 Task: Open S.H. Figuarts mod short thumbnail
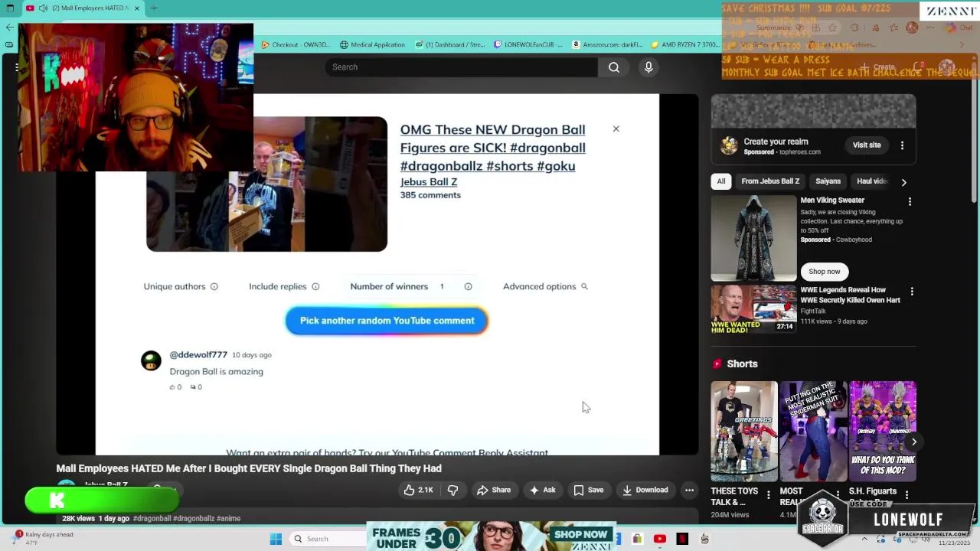pyautogui.click(x=883, y=431)
